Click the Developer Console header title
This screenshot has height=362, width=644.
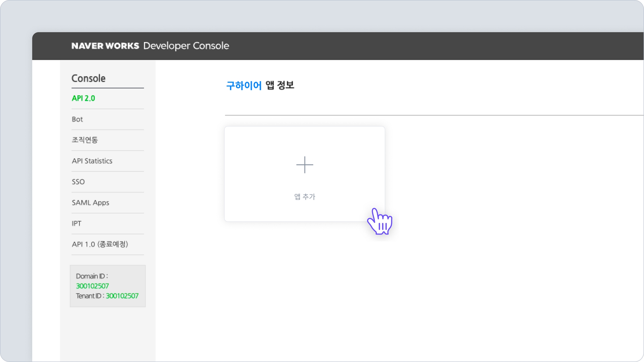coord(186,46)
